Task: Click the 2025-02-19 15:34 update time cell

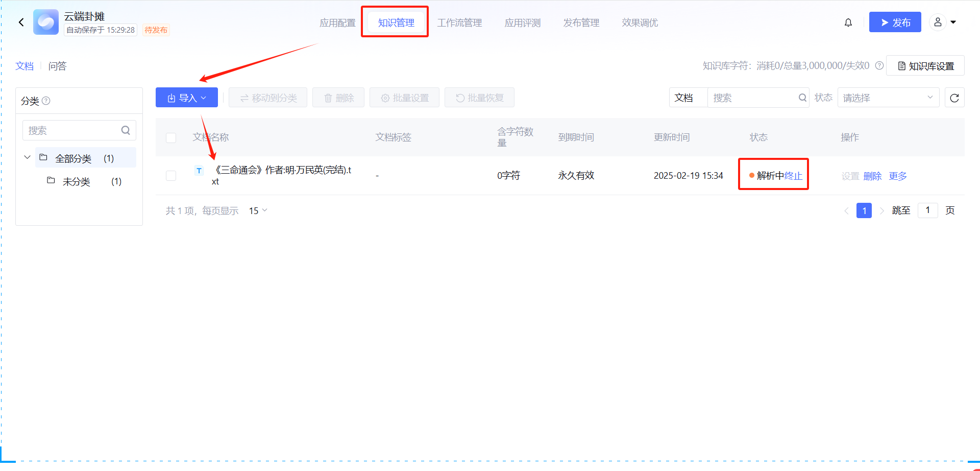Action: pos(688,176)
